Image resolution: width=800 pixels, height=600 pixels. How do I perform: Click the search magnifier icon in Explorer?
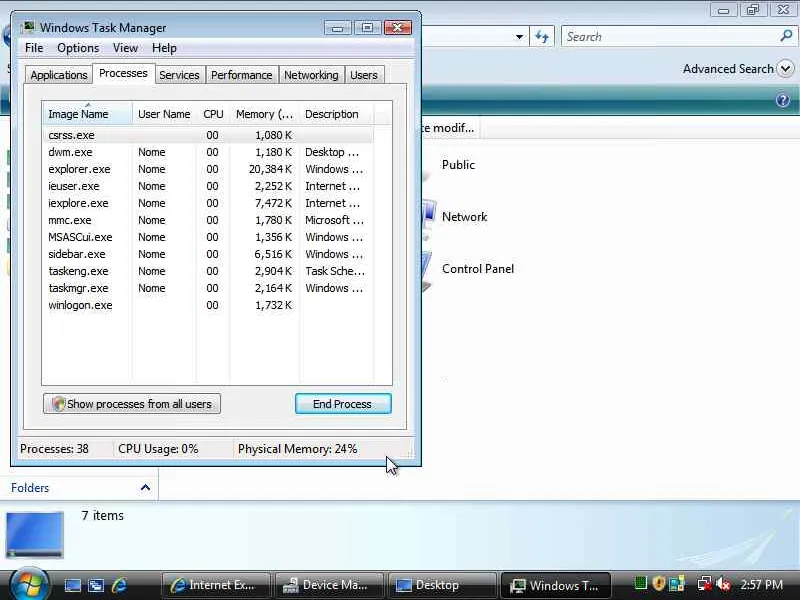tap(786, 36)
